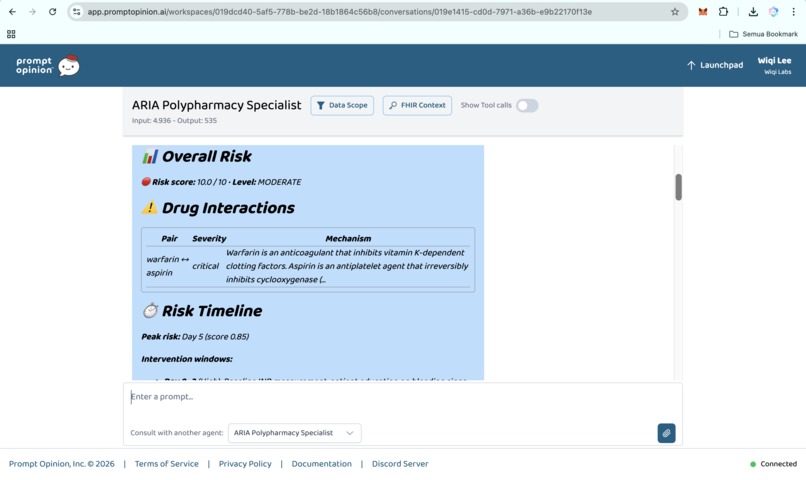Bookmark this page with the star

pos(675,11)
